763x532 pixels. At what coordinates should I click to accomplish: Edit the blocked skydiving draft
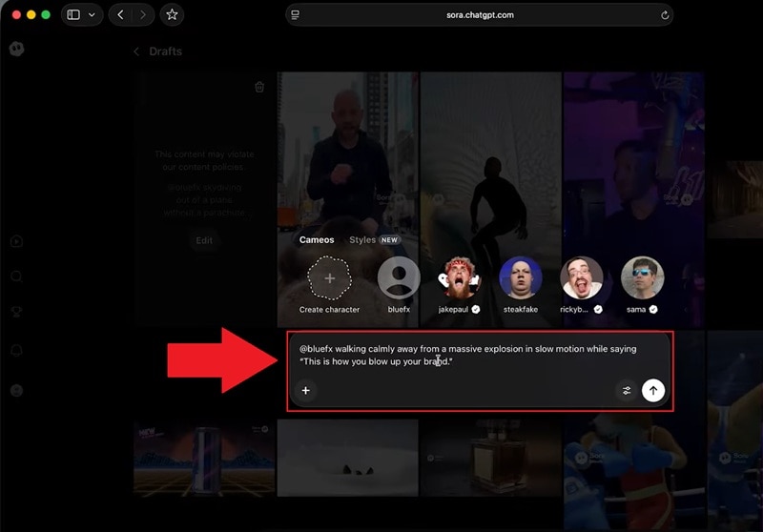(x=204, y=240)
